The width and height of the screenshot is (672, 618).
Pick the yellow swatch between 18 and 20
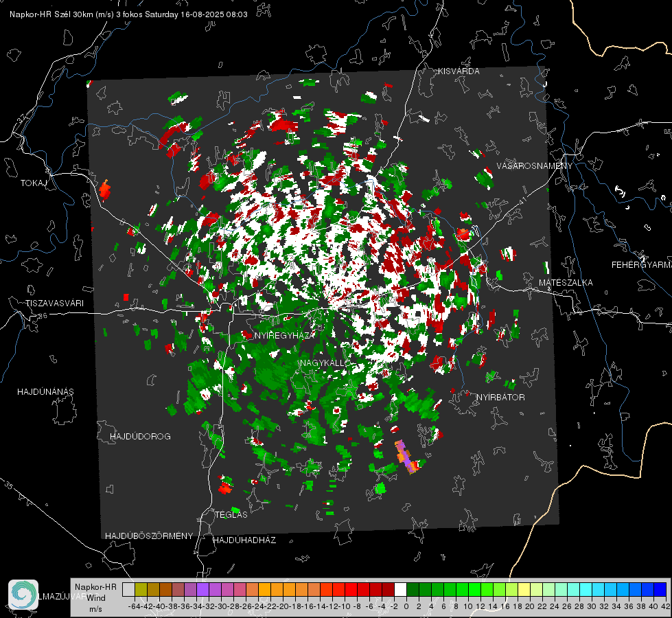coord(524,590)
